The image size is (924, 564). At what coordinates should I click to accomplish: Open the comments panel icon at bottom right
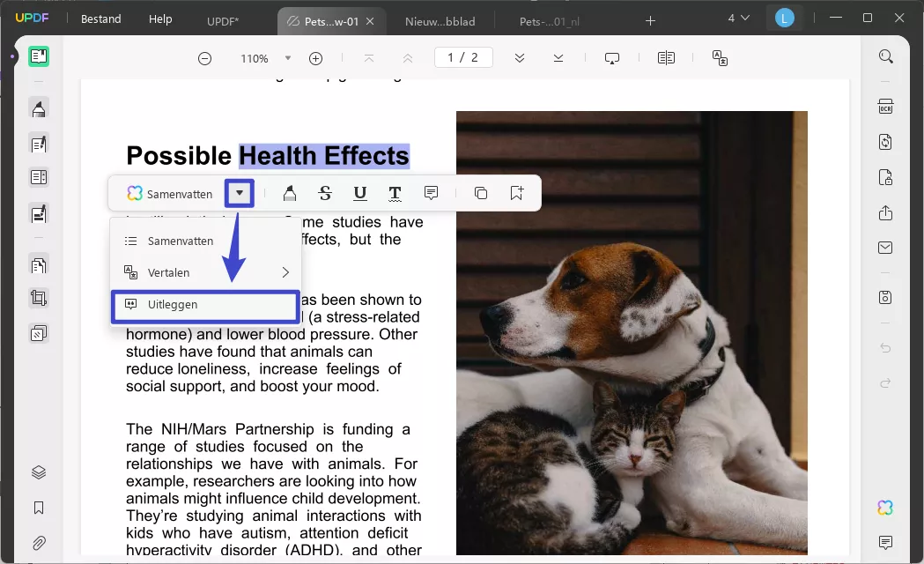pos(885,542)
